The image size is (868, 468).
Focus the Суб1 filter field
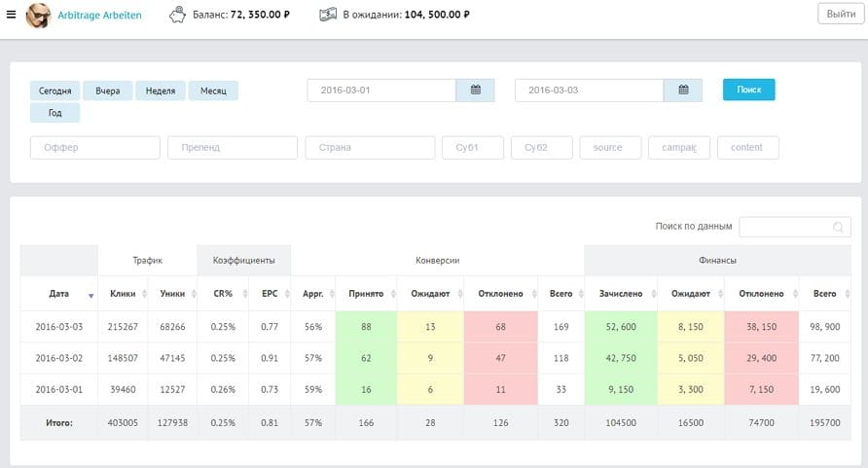[473, 148]
